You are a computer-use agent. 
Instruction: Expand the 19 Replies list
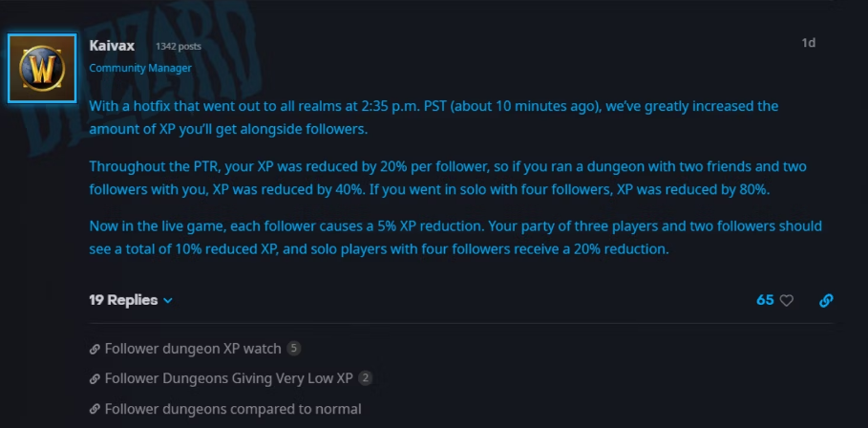click(x=123, y=300)
